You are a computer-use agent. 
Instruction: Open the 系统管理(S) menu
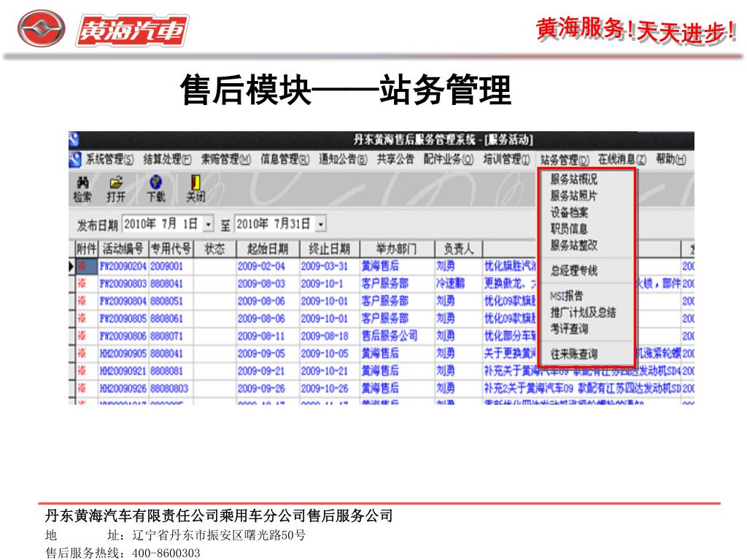(109, 159)
